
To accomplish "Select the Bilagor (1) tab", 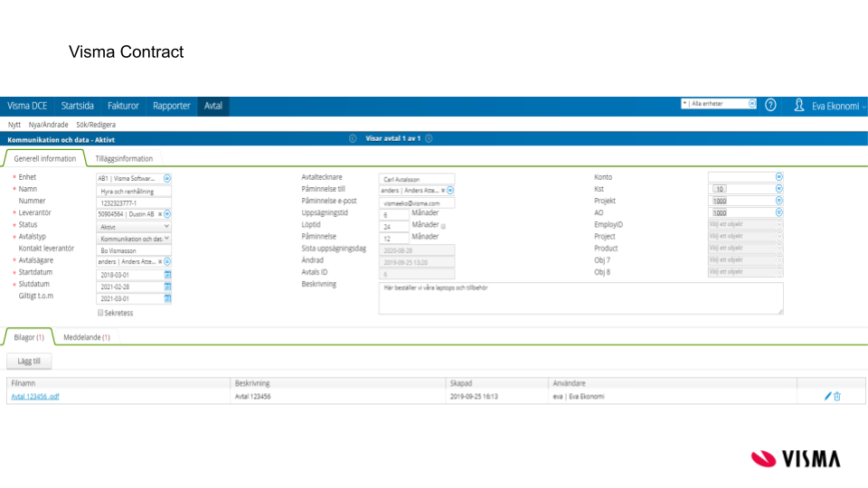I will coord(29,337).
